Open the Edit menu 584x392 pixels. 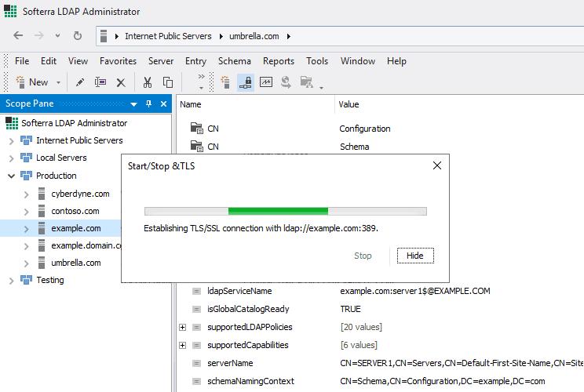tap(49, 61)
